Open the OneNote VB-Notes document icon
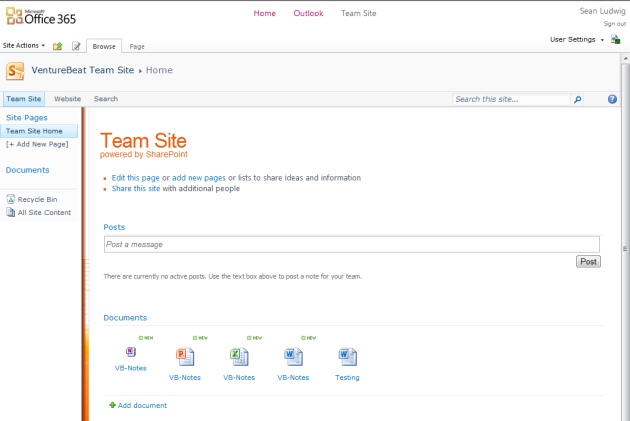This screenshot has height=421, width=630. point(131,352)
